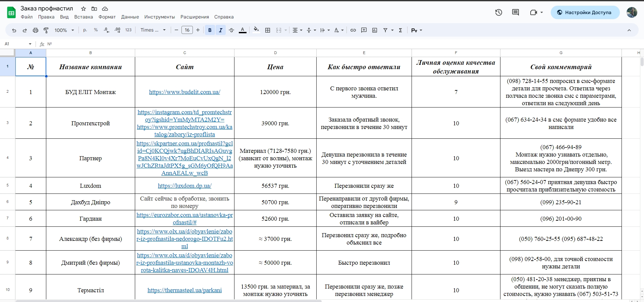Open the Данные menu
Viewport: 644px width, 302px height.
click(130, 17)
